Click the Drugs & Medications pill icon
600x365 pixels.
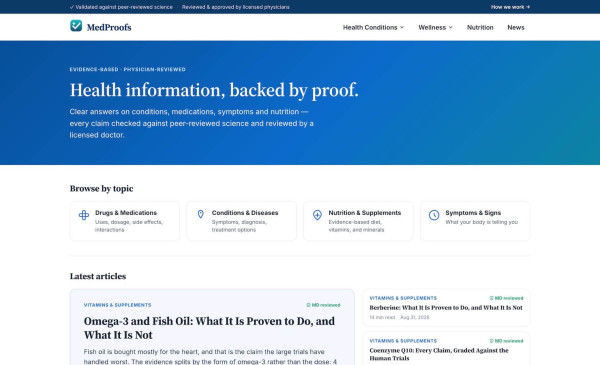coord(84,215)
